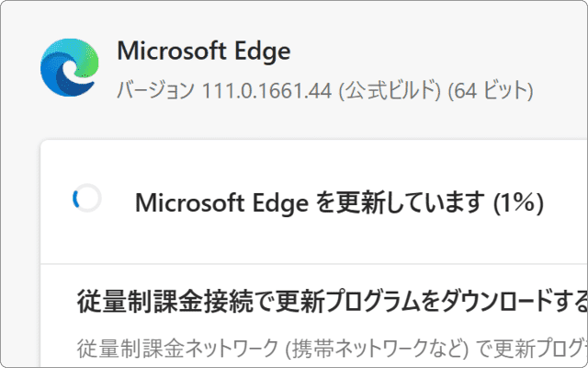This screenshot has height=368, width=588.
Task: Click the blue arc of the spinner
Action: [x=75, y=199]
